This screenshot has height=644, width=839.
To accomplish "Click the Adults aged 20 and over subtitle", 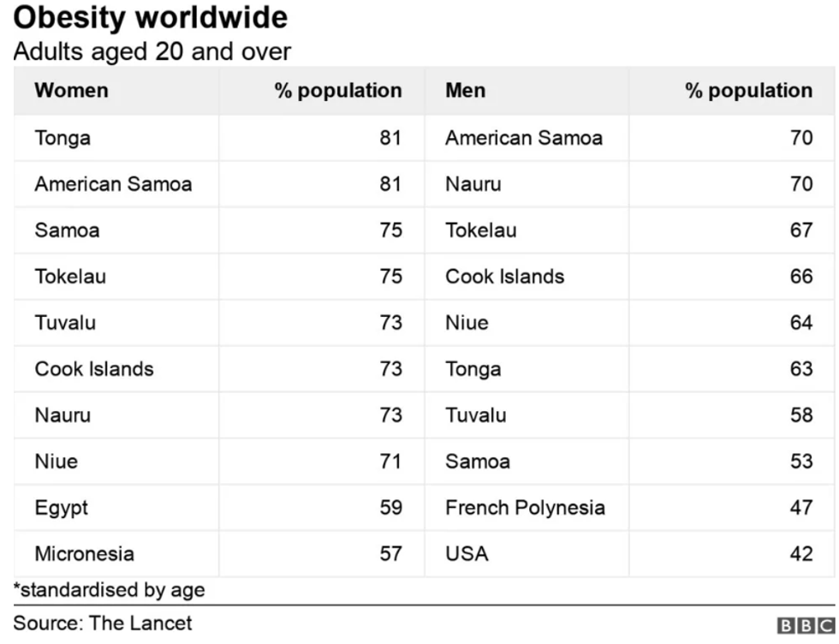I will (152, 51).
